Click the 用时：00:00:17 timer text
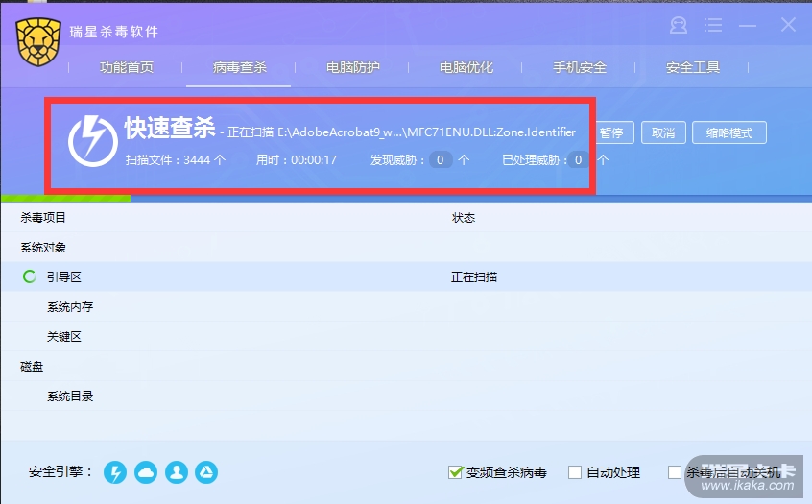The height and width of the screenshot is (504, 812). (297, 160)
